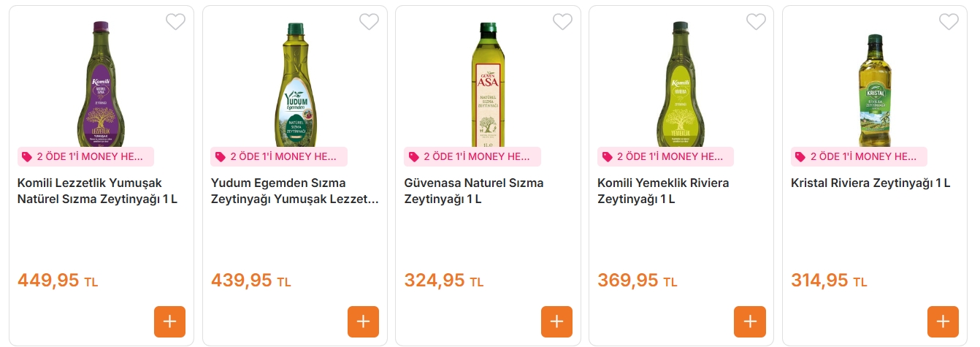
Task: Add Komili Lezzetlik olive oil to cart
Action: 169,321
